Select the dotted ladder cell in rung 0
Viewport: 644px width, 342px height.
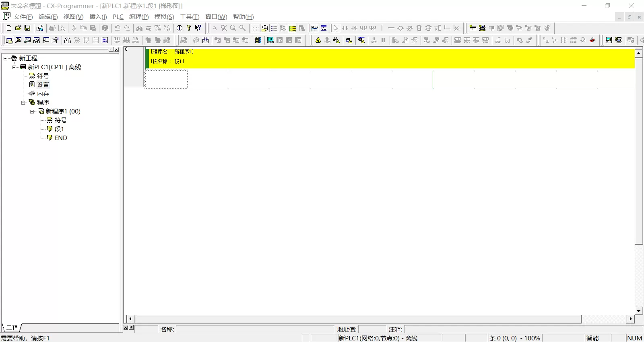pos(166,79)
